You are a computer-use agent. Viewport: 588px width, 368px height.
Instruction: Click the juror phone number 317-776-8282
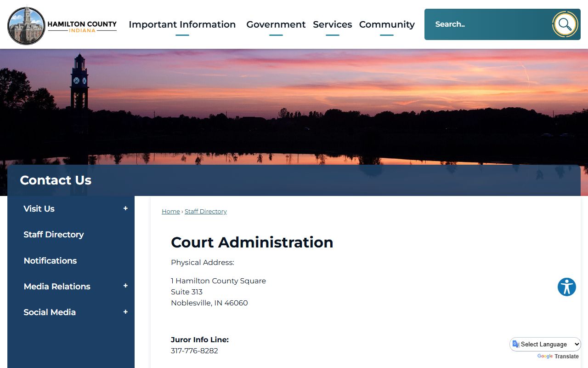(194, 351)
